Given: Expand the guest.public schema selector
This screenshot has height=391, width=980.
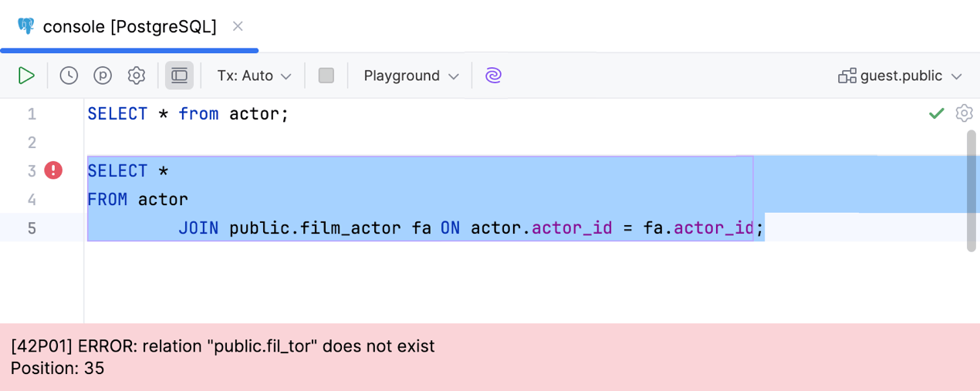Looking at the screenshot, I should pyautogui.click(x=901, y=76).
